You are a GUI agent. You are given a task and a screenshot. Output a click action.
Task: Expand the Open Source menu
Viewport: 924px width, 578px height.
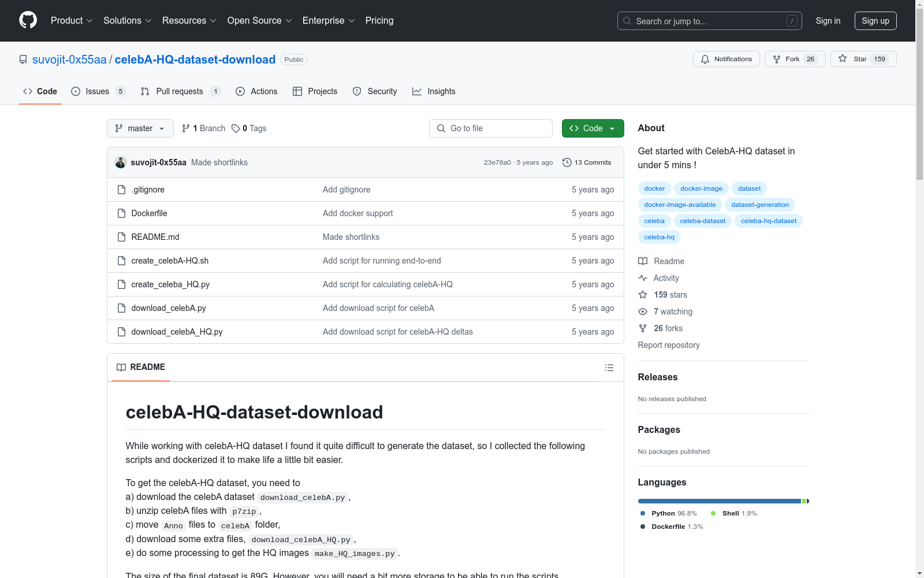[260, 20]
